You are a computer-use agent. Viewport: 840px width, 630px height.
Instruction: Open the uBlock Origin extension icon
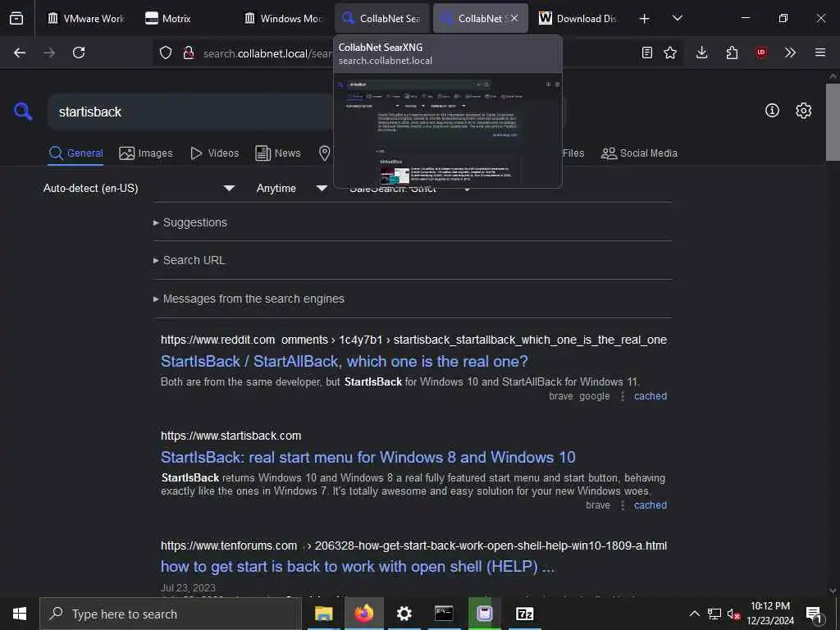[x=761, y=52]
